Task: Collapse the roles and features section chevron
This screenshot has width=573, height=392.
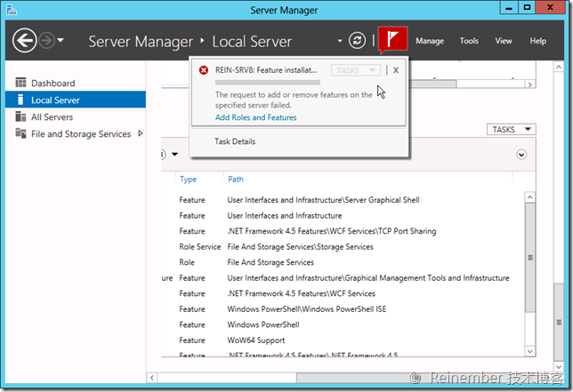Action: (x=521, y=154)
